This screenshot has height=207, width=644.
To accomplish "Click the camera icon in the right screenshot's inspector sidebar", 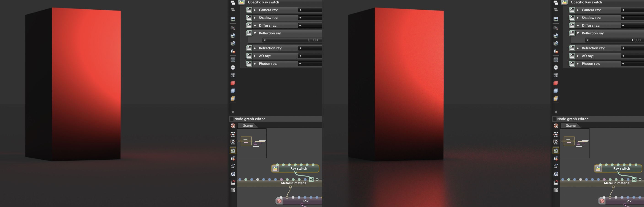I will pyautogui.click(x=555, y=28).
